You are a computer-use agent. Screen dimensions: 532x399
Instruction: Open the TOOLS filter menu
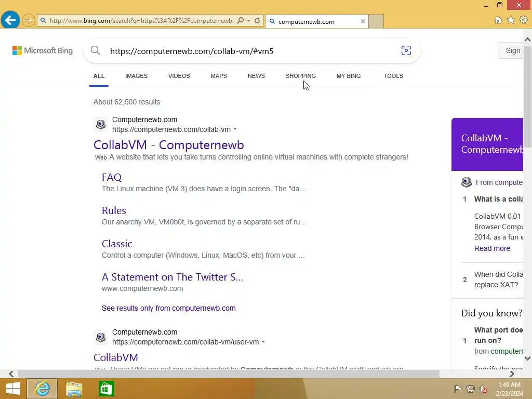point(393,76)
